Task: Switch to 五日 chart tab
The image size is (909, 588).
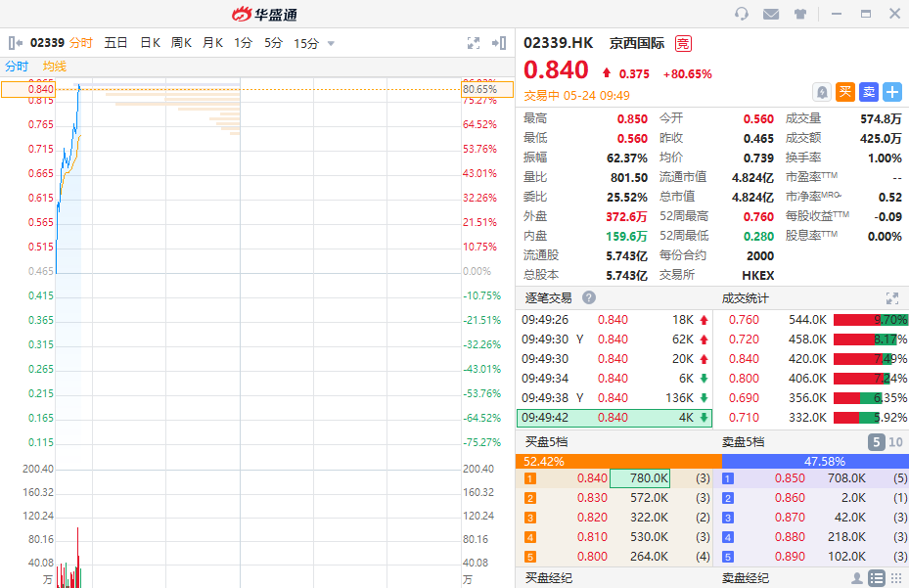Action: click(115, 43)
